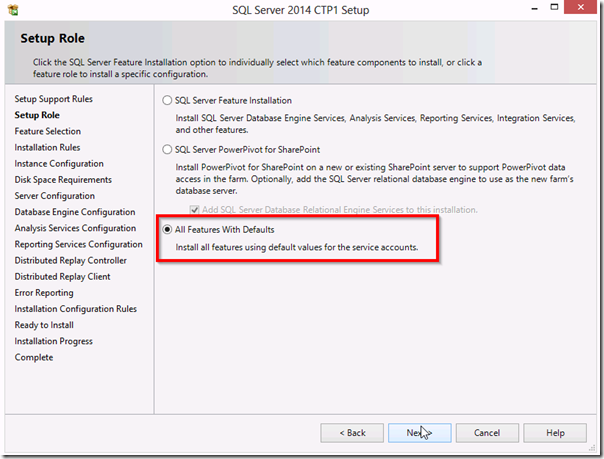The height and width of the screenshot is (459, 604).
Task: Go back with the < Back button
Action: point(352,433)
